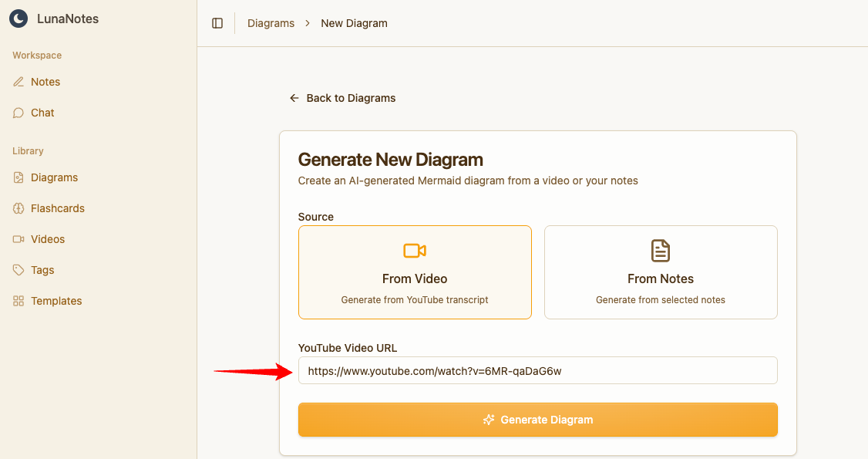Click the sparkle icon on Generate Diagram
Screen dimensions: 868x459
[488, 420]
